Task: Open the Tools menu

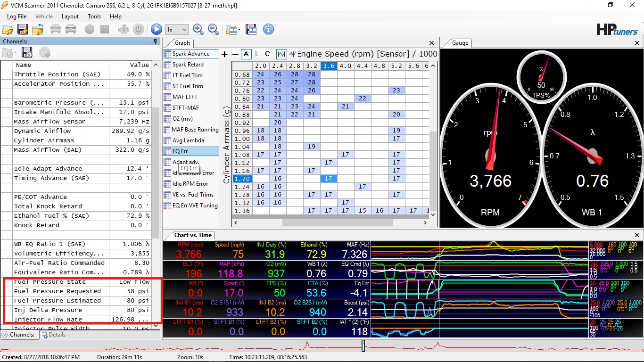Action: [94, 16]
